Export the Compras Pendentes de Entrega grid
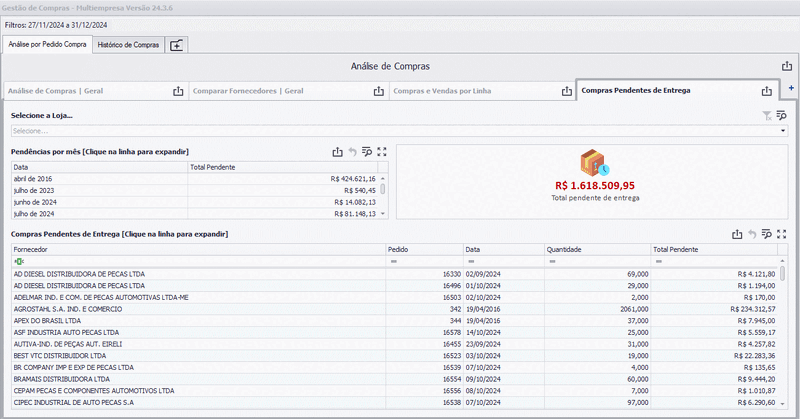Image resolution: width=800 pixels, height=419 pixels. [737, 234]
